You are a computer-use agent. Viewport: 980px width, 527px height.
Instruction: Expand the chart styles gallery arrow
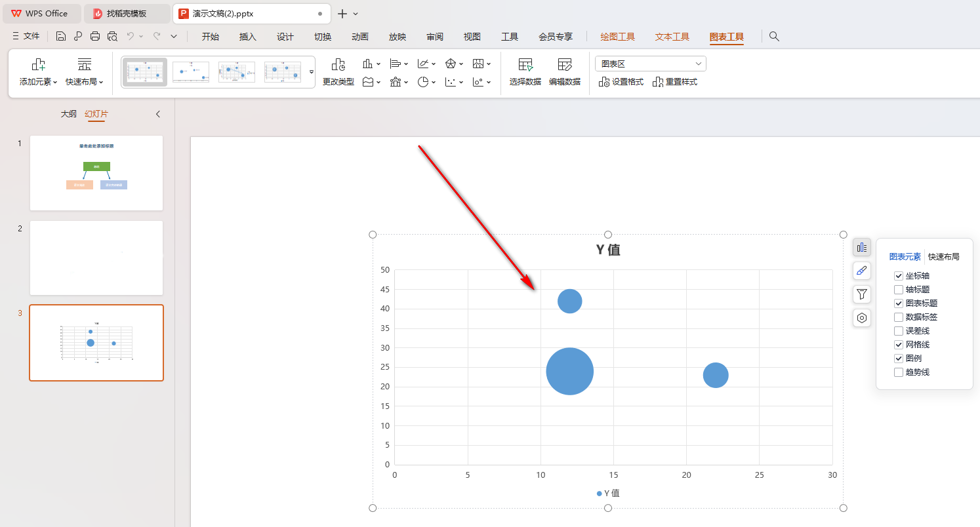coord(312,71)
